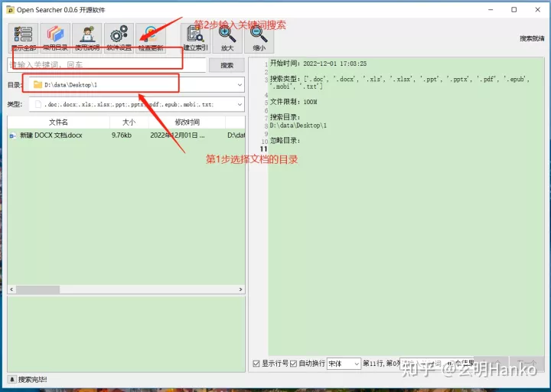Sort by the 大小 column header
The width and height of the screenshot is (551, 392).
[x=129, y=122]
